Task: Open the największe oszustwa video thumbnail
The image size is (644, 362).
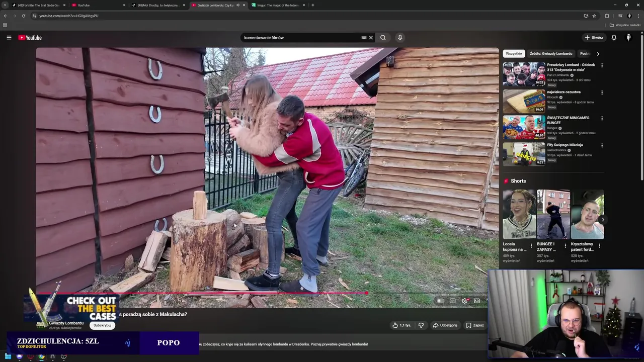Action: pos(524,101)
